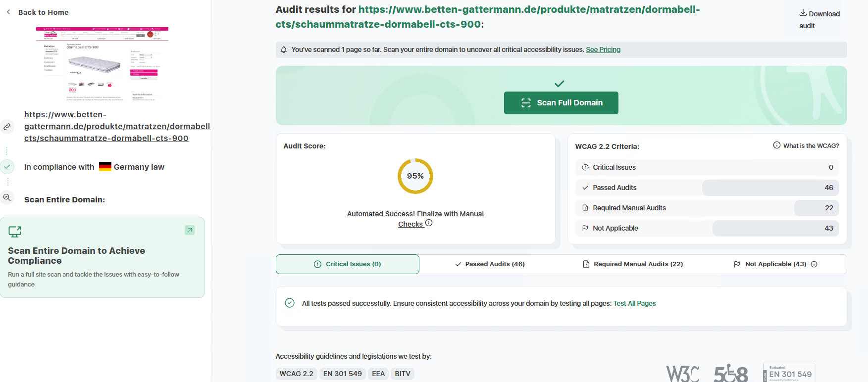Click the scanned page screenshot thumbnail
The image size is (868, 382).
[102, 64]
